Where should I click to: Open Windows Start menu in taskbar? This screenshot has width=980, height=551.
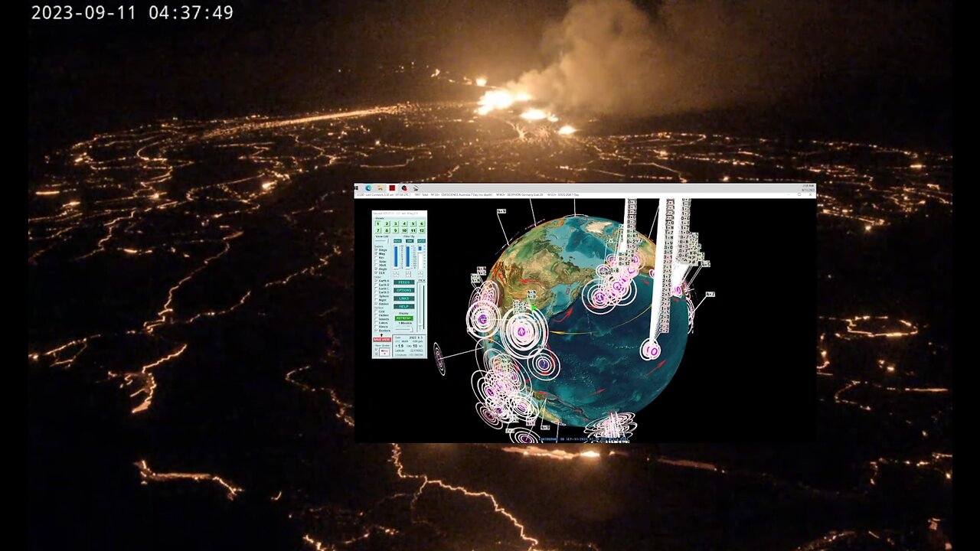356,187
